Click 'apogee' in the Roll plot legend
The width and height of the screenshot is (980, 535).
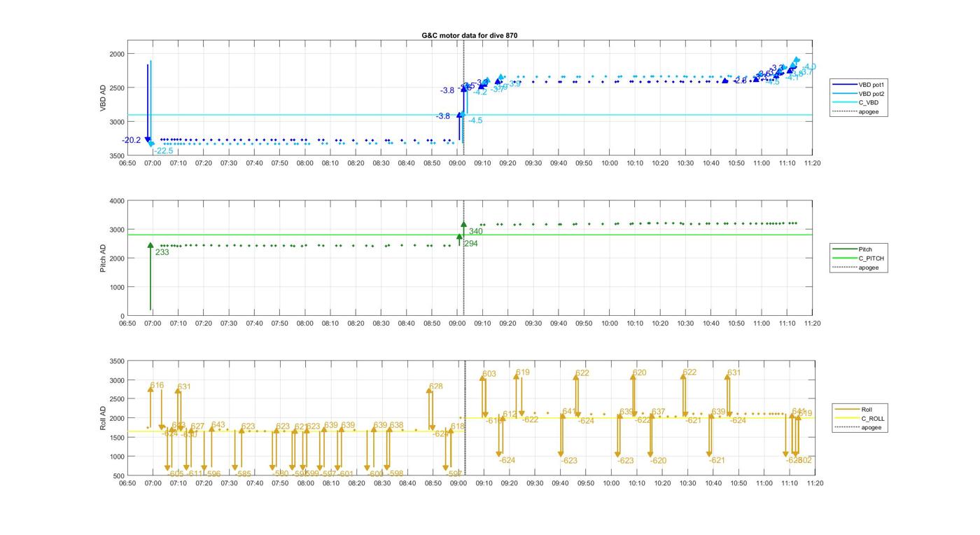point(871,427)
